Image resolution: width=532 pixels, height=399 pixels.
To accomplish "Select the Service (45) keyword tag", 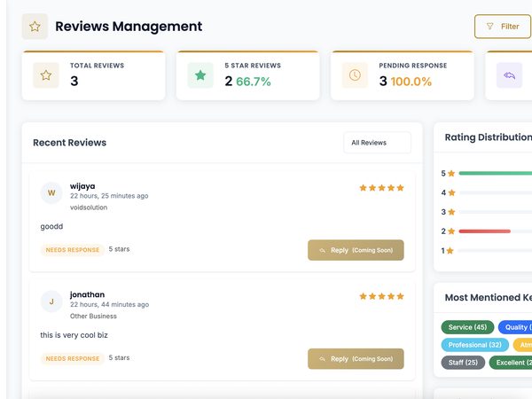I will click(467, 327).
